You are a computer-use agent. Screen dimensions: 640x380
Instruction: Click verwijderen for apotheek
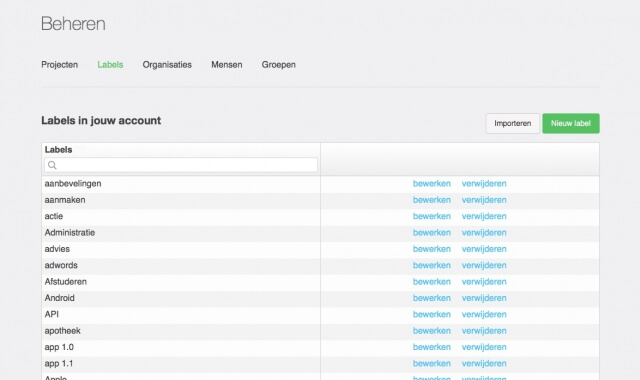point(484,331)
